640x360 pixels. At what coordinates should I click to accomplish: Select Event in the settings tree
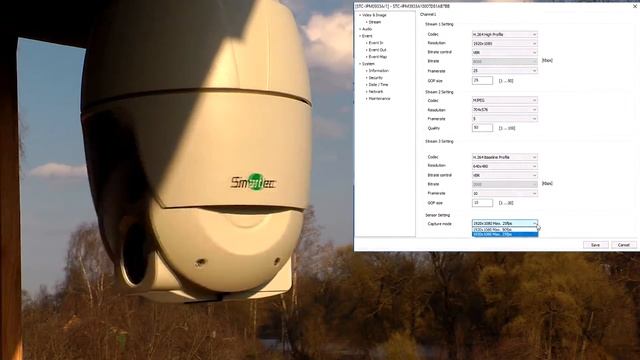(x=367, y=36)
